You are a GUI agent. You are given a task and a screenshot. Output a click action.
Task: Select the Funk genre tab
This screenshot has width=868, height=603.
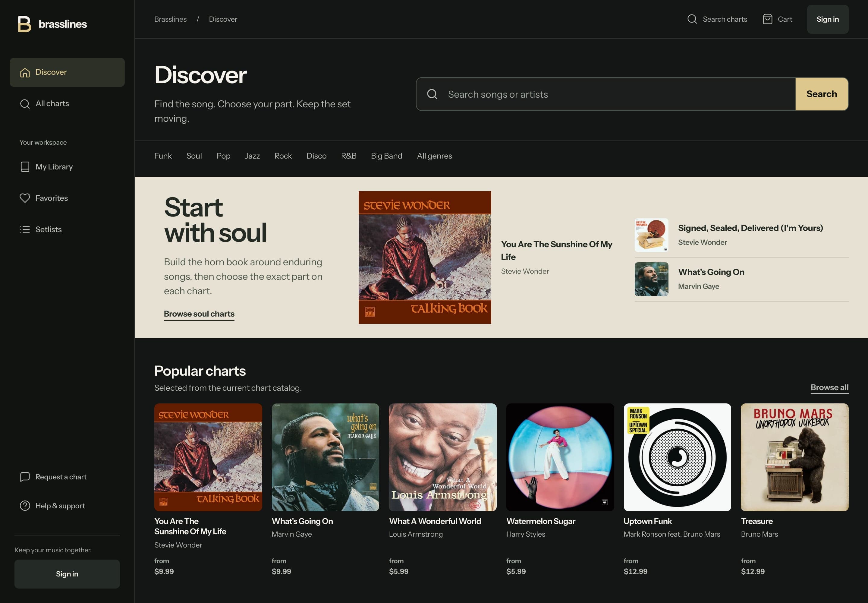click(x=163, y=156)
